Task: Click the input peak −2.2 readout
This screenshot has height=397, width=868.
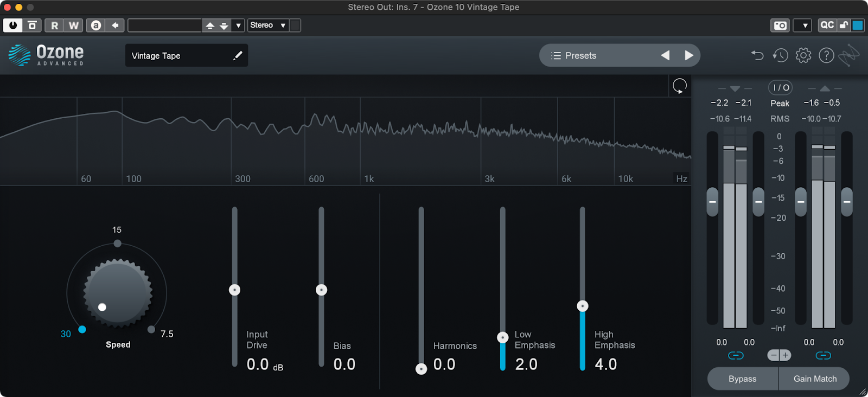Action: (x=719, y=103)
